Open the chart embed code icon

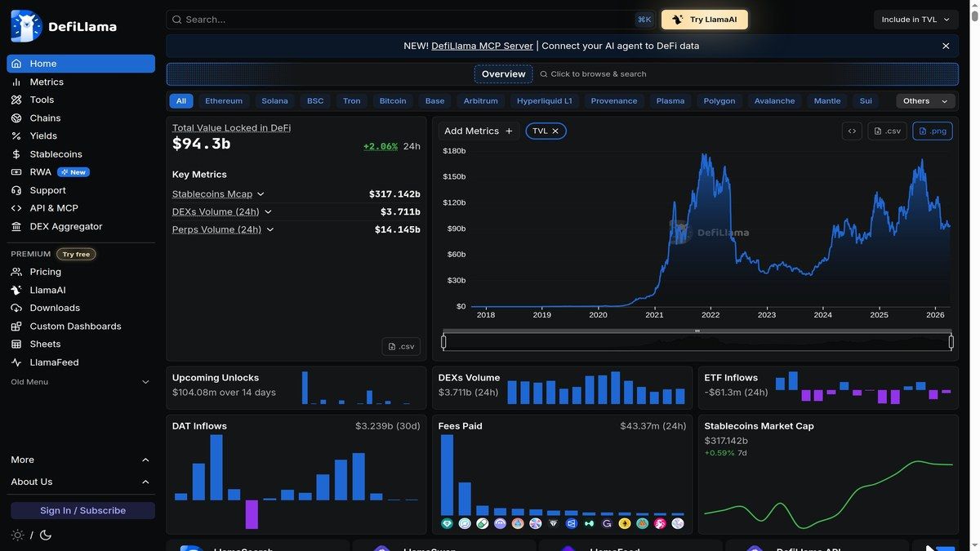point(851,130)
